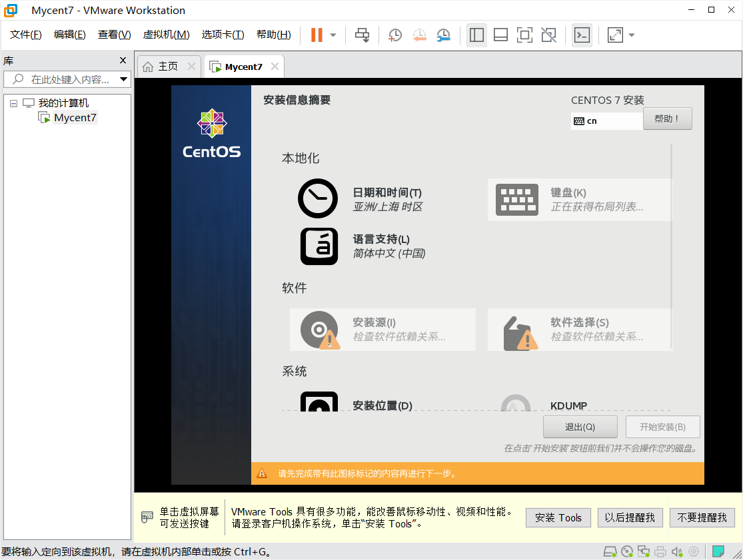Close the Mycent7 tab

275,67
